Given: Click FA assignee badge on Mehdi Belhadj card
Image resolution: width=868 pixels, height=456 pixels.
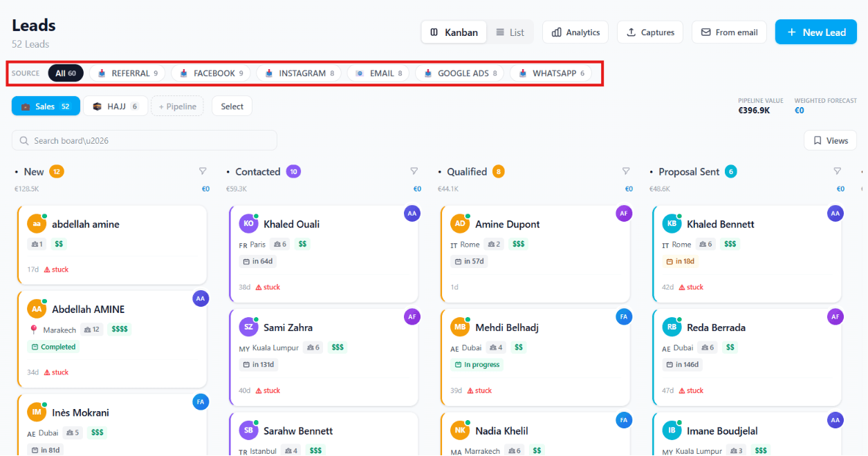Looking at the screenshot, I should 624,317.
